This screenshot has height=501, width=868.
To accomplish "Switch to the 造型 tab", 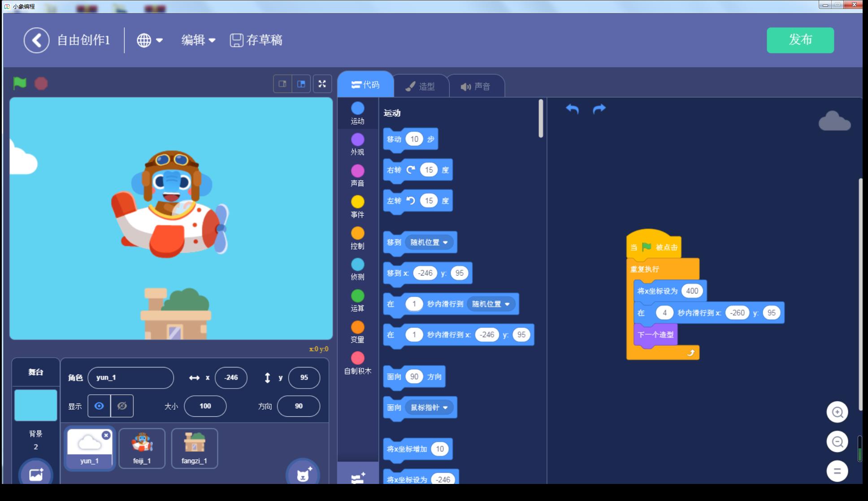I will coord(421,86).
